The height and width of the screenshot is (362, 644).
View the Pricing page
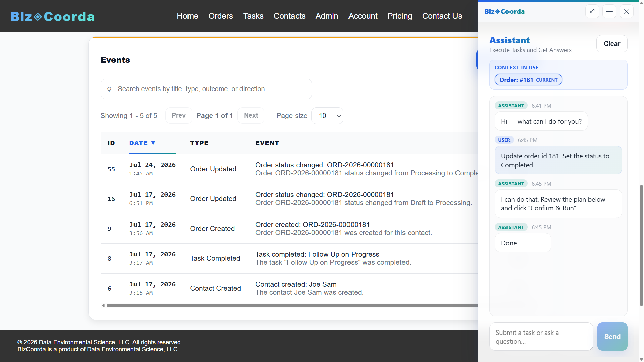(x=400, y=16)
